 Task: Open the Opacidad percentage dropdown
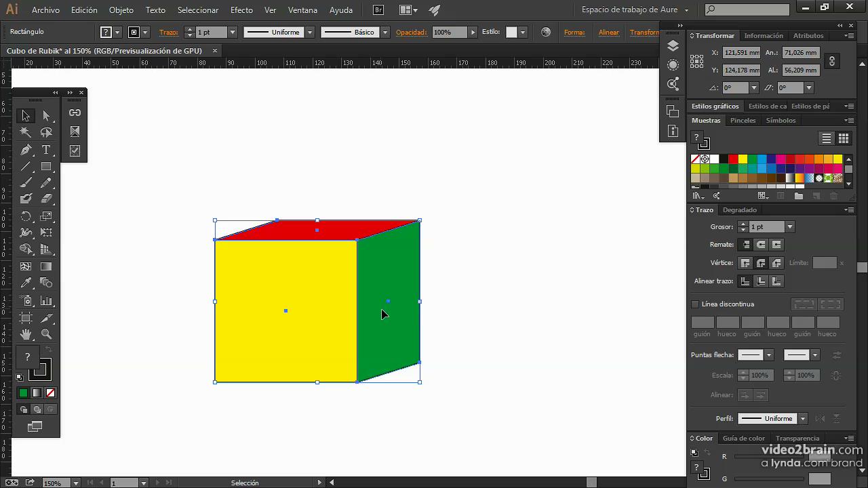[473, 32]
